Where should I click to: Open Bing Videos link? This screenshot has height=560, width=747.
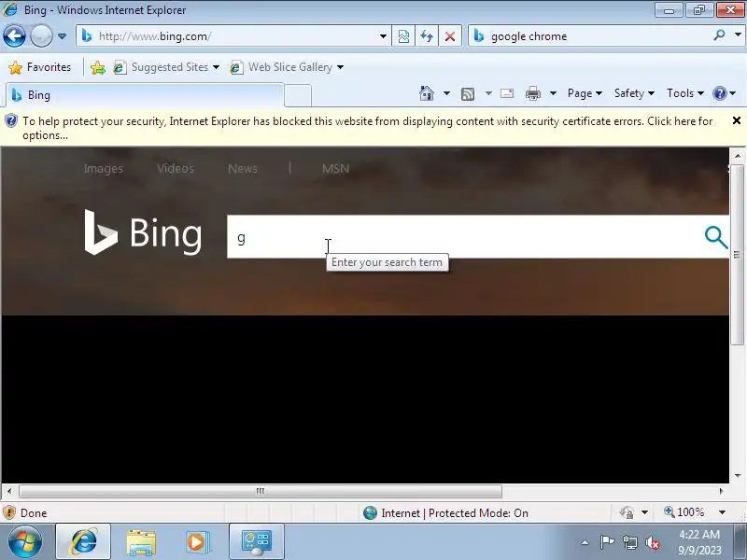click(176, 169)
